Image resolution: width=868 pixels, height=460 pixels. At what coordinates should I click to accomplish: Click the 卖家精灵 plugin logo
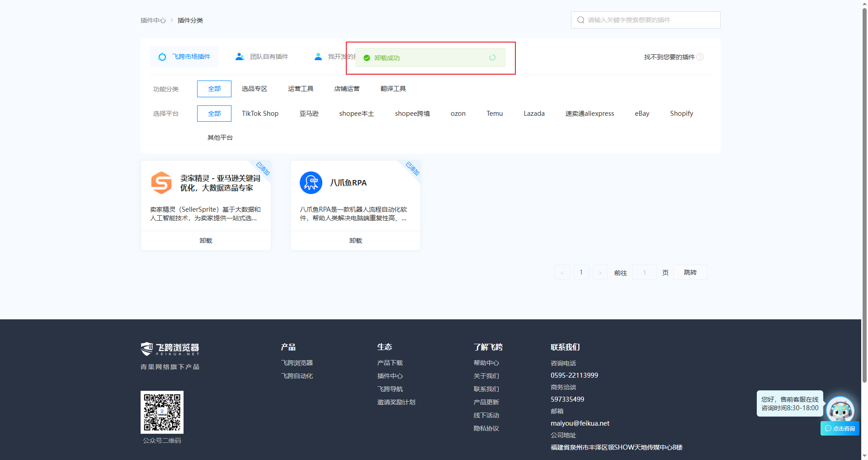pyautogui.click(x=161, y=183)
